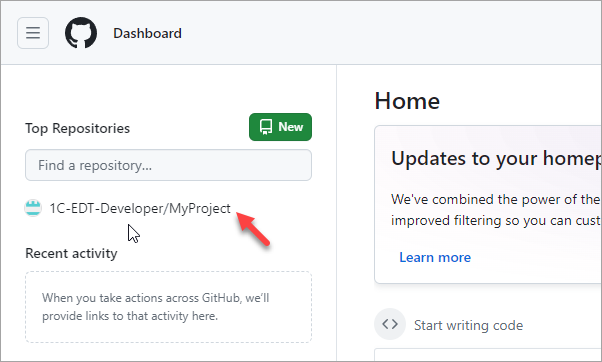Click the code brackets icon
Image resolution: width=602 pixels, height=362 pixels.
390,324
